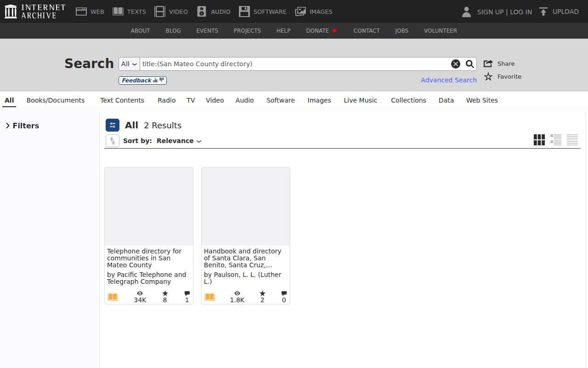Select the Data tab
588x368 pixels.
pyautogui.click(x=446, y=100)
